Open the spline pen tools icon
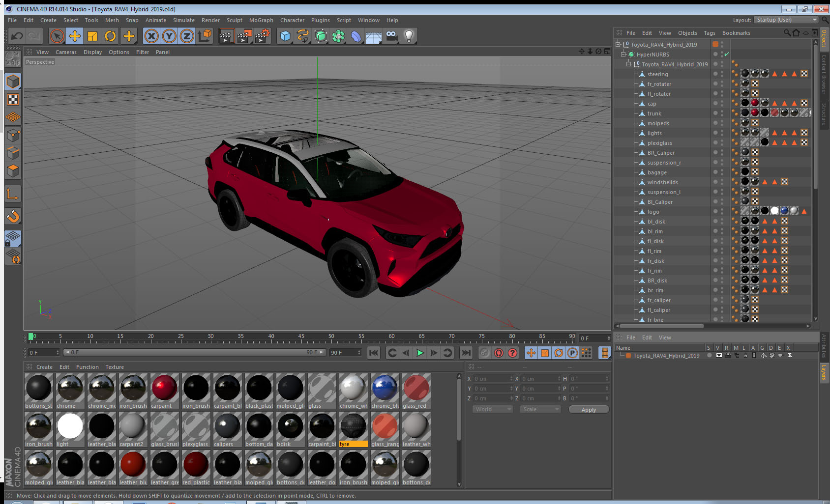The width and height of the screenshot is (830, 504). pos(303,36)
